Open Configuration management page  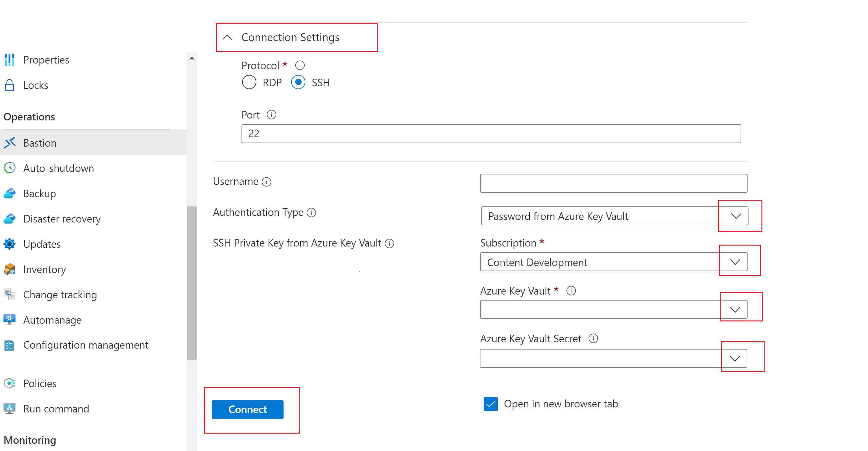click(x=86, y=345)
